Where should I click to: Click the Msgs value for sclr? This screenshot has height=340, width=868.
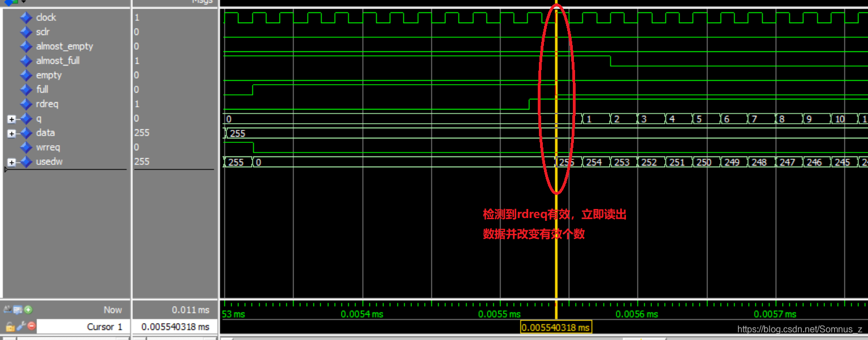(x=137, y=32)
